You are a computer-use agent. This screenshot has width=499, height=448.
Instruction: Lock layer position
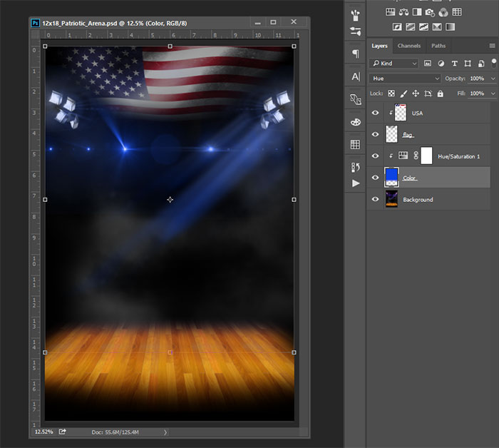pyautogui.click(x=416, y=93)
